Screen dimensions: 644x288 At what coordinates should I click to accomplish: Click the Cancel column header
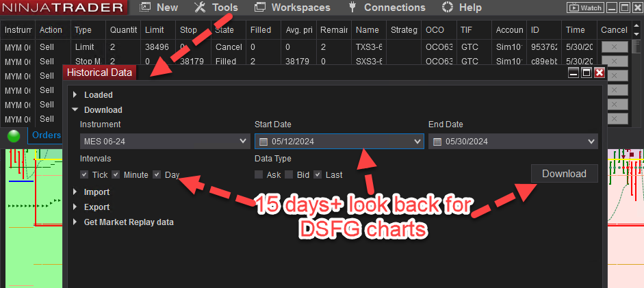[614, 30]
